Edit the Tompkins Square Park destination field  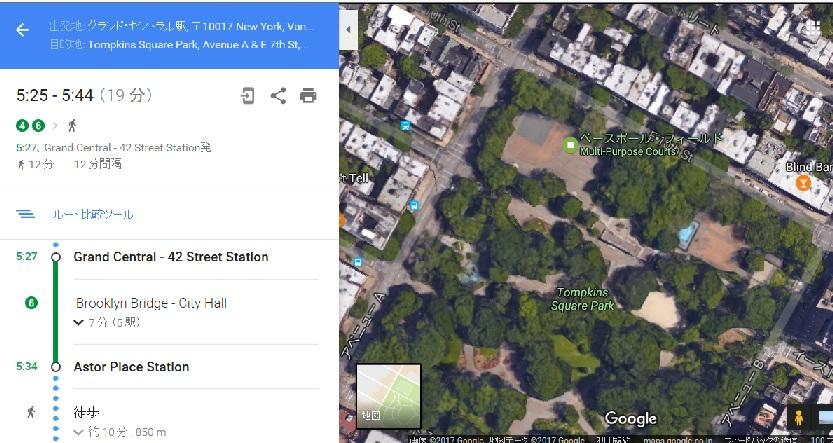coord(182,44)
